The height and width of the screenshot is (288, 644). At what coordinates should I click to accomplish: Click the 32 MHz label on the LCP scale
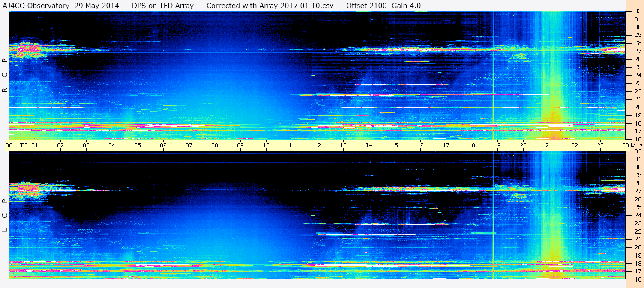tap(637, 151)
